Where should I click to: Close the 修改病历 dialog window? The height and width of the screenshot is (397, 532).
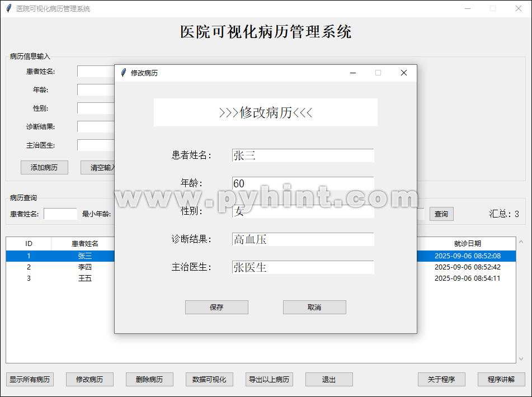coord(404,73)
